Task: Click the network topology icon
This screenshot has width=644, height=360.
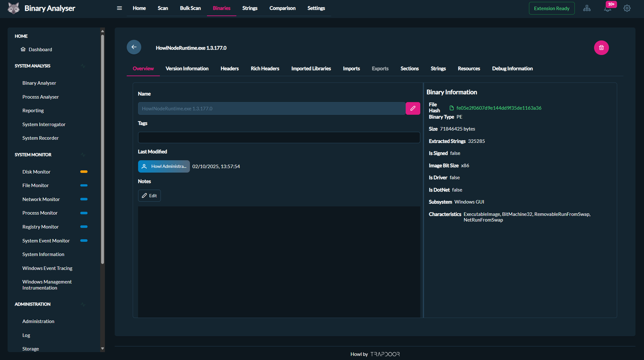Action: 587,9
